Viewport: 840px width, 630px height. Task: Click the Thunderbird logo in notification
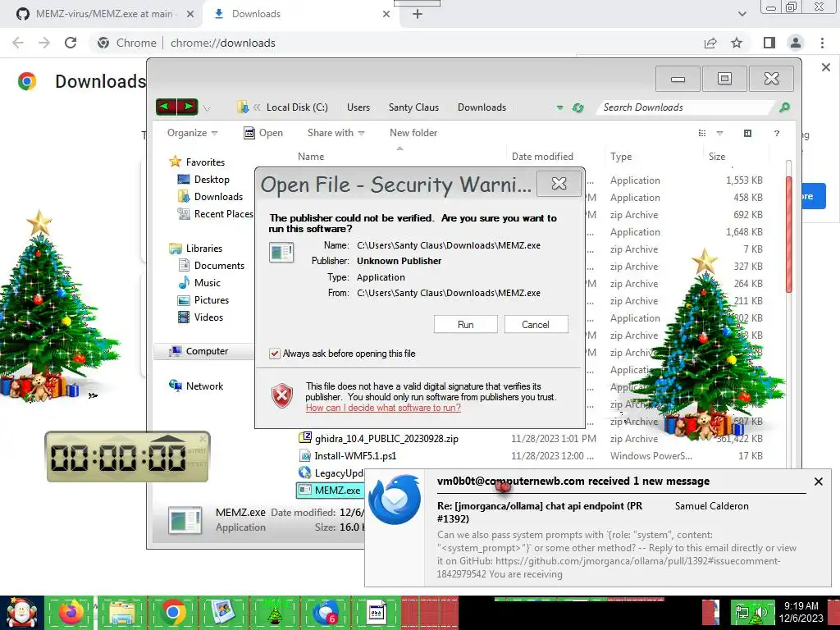point(395,500)
